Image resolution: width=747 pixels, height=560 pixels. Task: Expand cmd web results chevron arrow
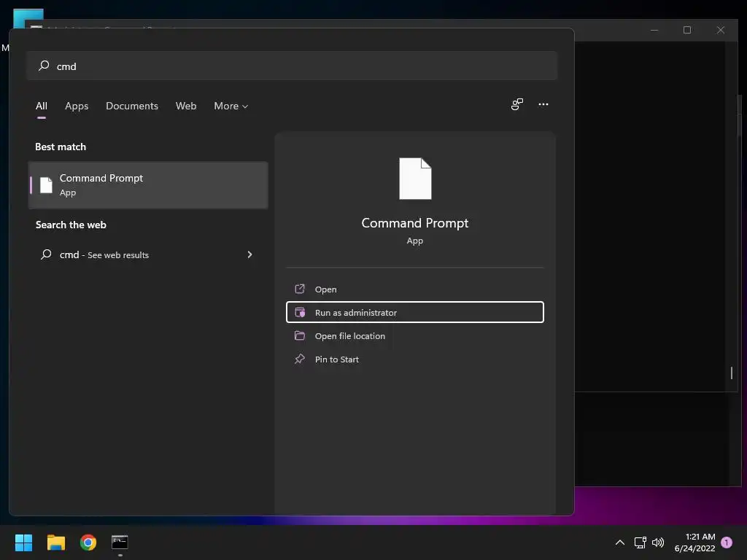249,254
